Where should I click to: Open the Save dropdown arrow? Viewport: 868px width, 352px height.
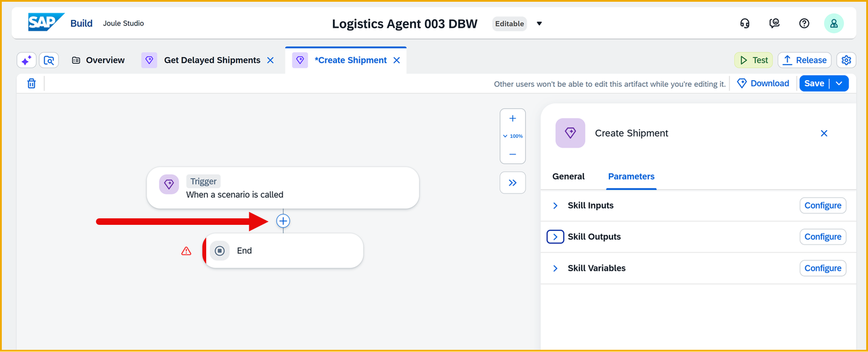click(x=839, y=84)
